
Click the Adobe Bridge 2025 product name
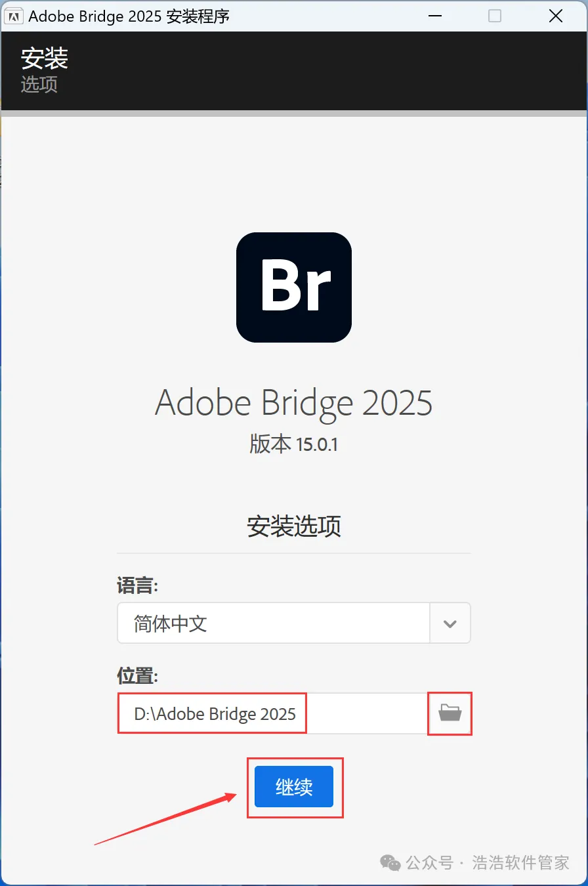click(294, 402)
